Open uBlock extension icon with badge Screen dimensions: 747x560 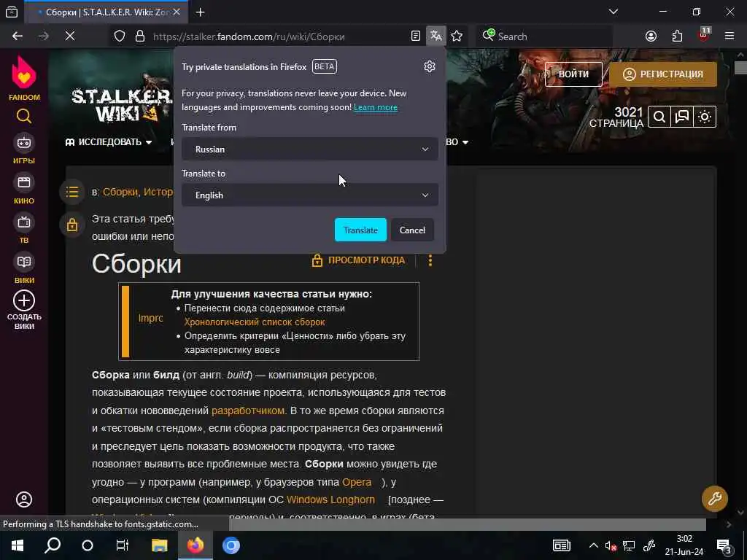pos(704,35)
